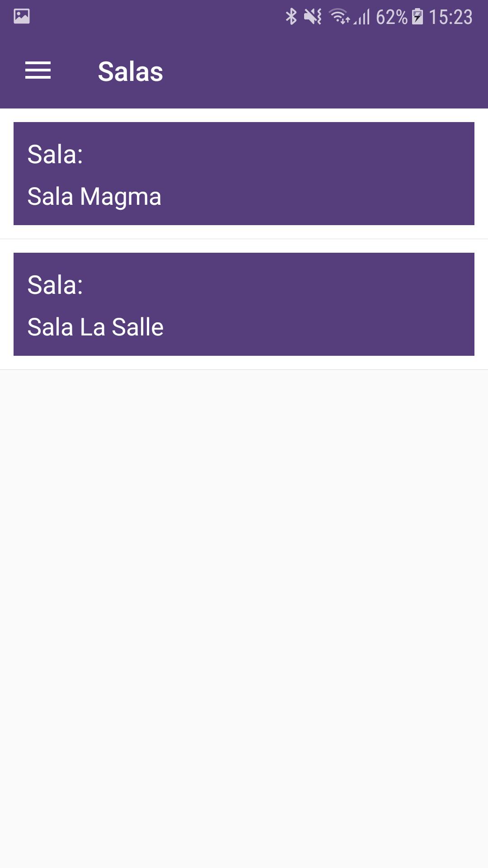The image size is (488, 868).
Task: Click the "Sala:" label above Sala Magma
Action: pos(55,154)
